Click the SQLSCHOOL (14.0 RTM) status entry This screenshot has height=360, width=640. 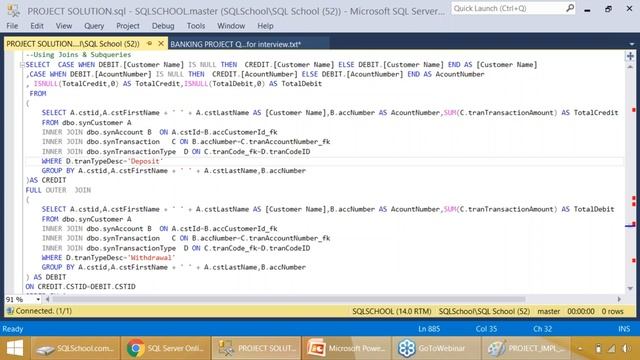pyautogui.click(x=391, y=311)
